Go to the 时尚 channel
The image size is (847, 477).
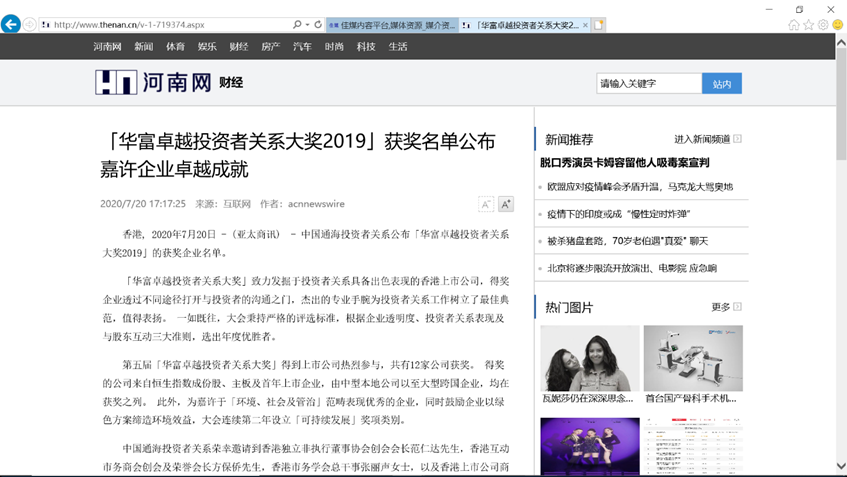coord(334,46)
